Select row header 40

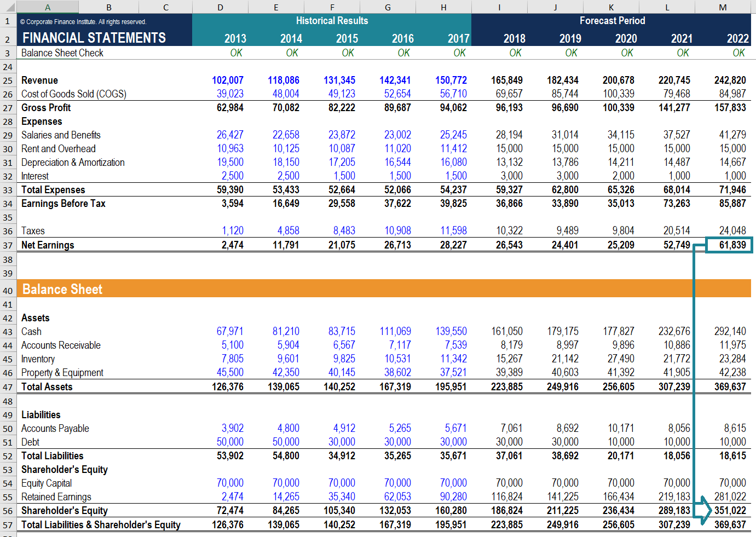tap(8, 289)
